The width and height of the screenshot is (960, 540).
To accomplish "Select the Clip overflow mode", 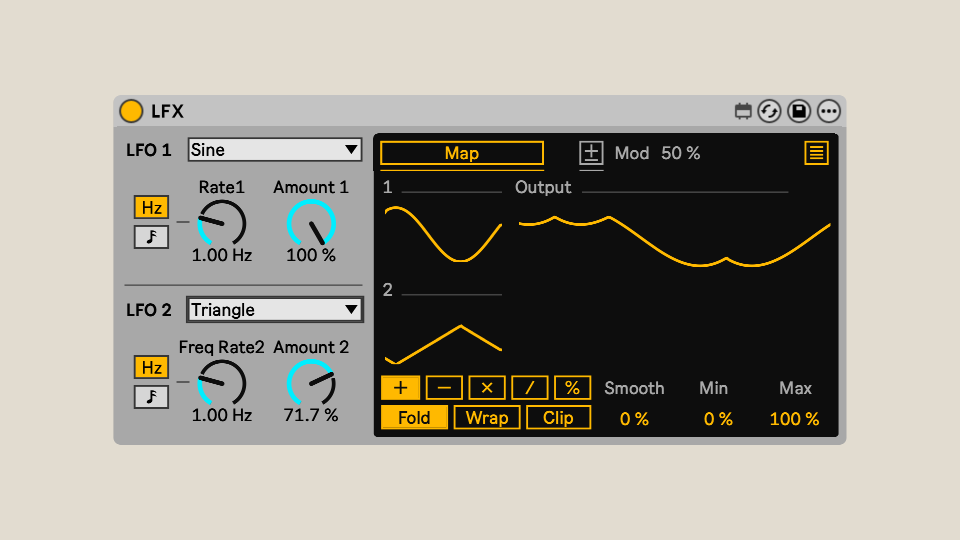I will pyautogui.click(x=558, y=418).
